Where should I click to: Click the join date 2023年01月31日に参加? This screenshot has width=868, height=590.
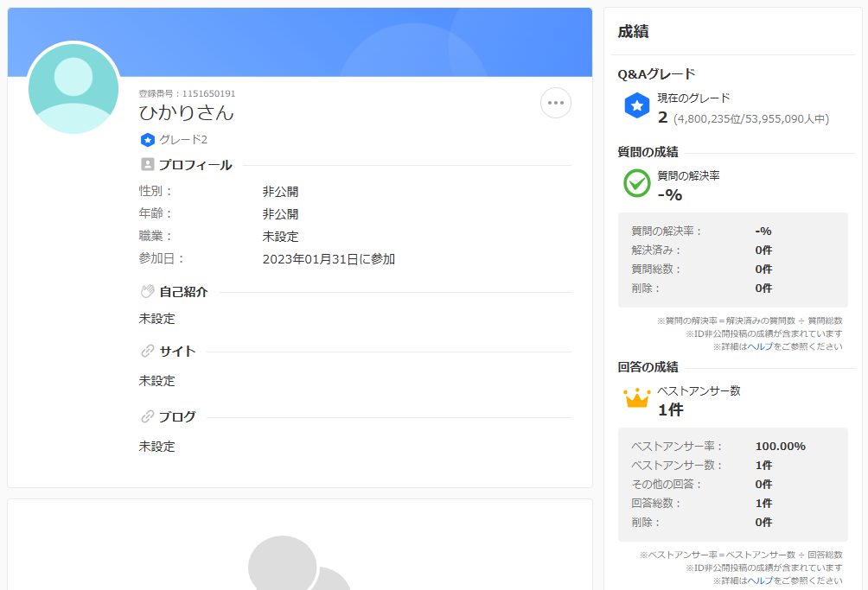click(329, 259)
